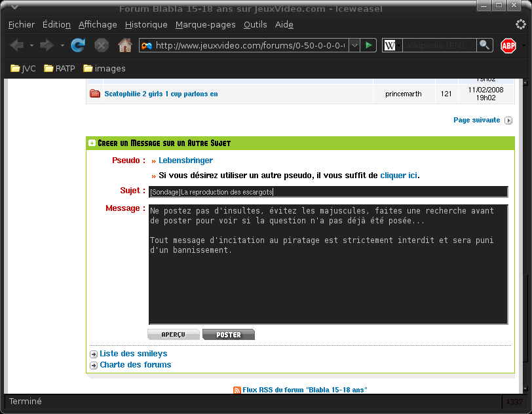This screenshot has width=532, height=414.
Task: Collapse the Creer un Message section
Action: (92, 143)
